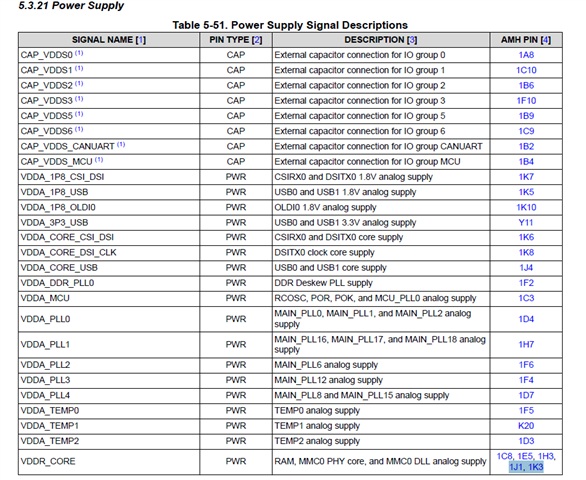Open footnote link [4] in AMH PIN header
Screen dimensions: 586x480
pos(546,40)
